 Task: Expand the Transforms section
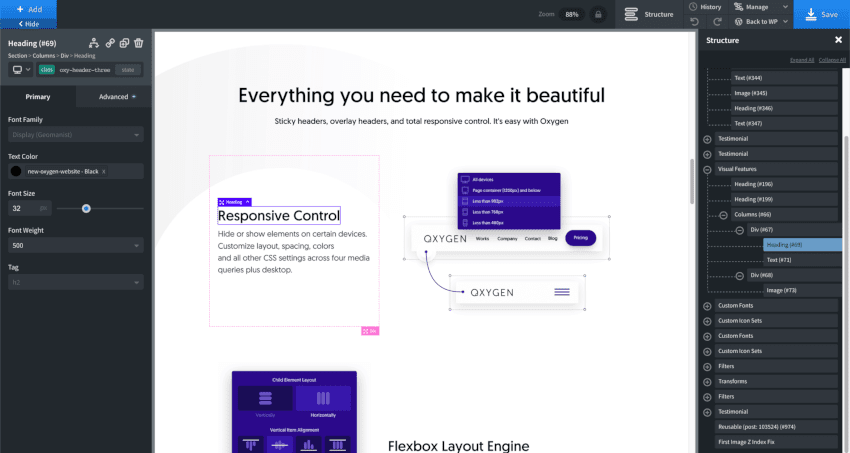(707, 382)
